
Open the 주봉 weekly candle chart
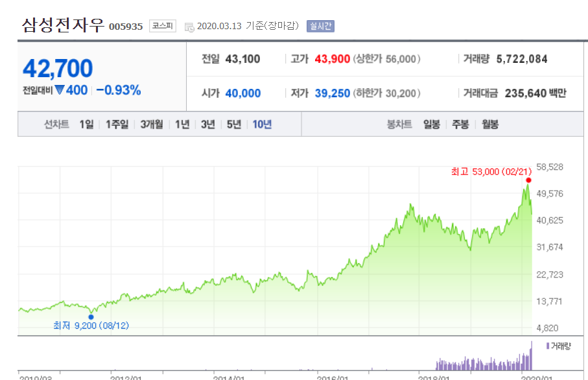460,124
